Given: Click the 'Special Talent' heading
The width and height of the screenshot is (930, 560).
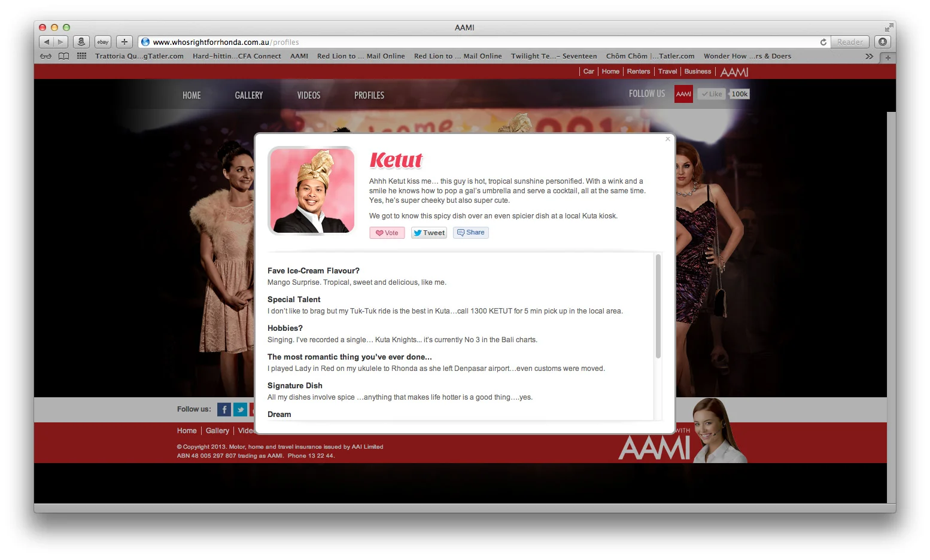Looking at the screenshot, I should (x=294, y=300).
